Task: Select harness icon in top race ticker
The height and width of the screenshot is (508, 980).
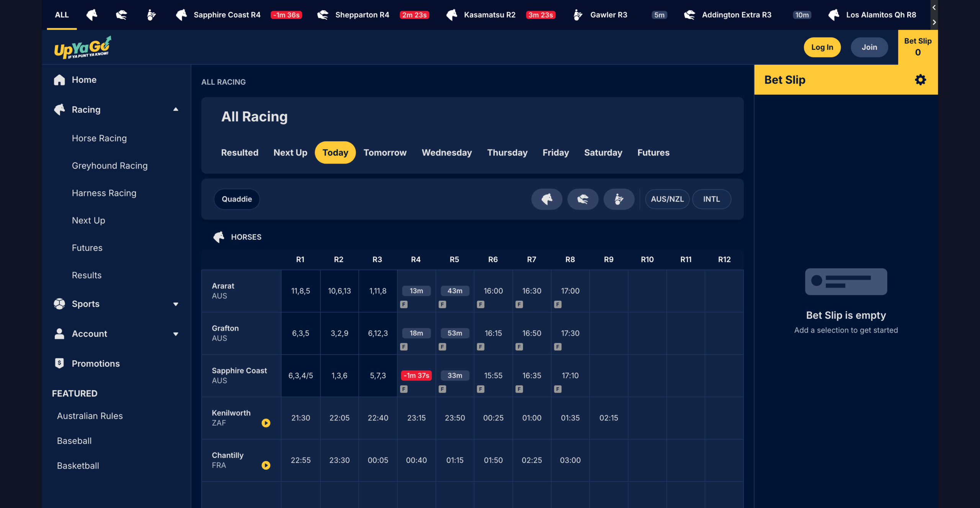Action: tap(151, 15)
